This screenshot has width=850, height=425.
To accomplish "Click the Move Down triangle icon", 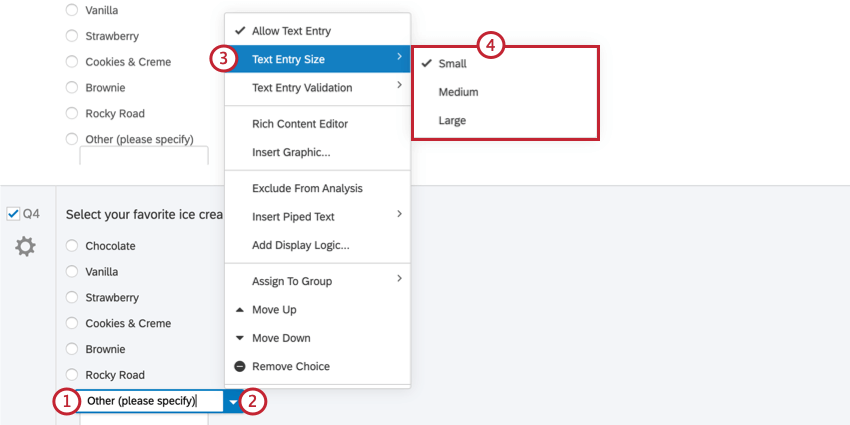I will click(240, 338).
